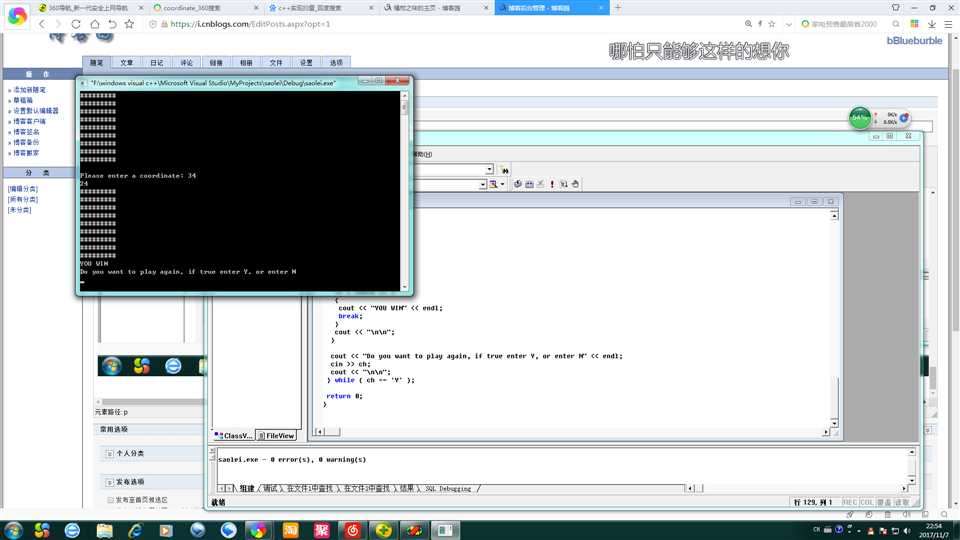Screen dimensions: 960x540
Task: Click the bBlueburble header link
Action: (x=914, y=40)
